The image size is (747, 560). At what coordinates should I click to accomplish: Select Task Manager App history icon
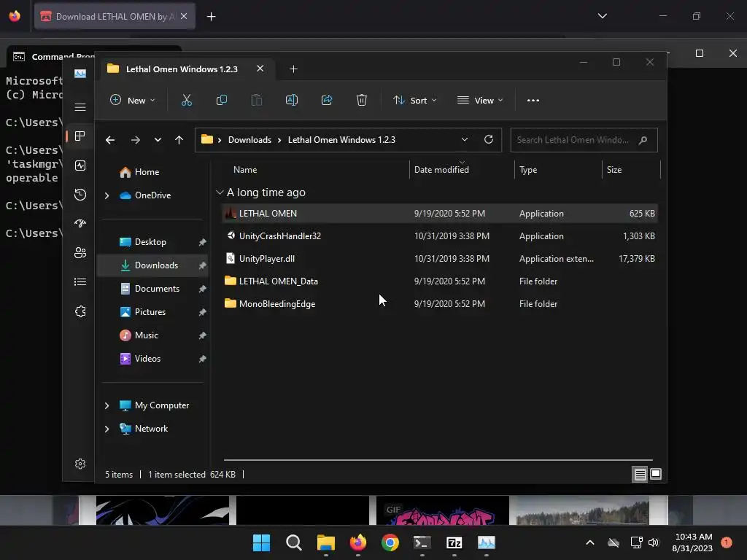(x=80, y=194)
